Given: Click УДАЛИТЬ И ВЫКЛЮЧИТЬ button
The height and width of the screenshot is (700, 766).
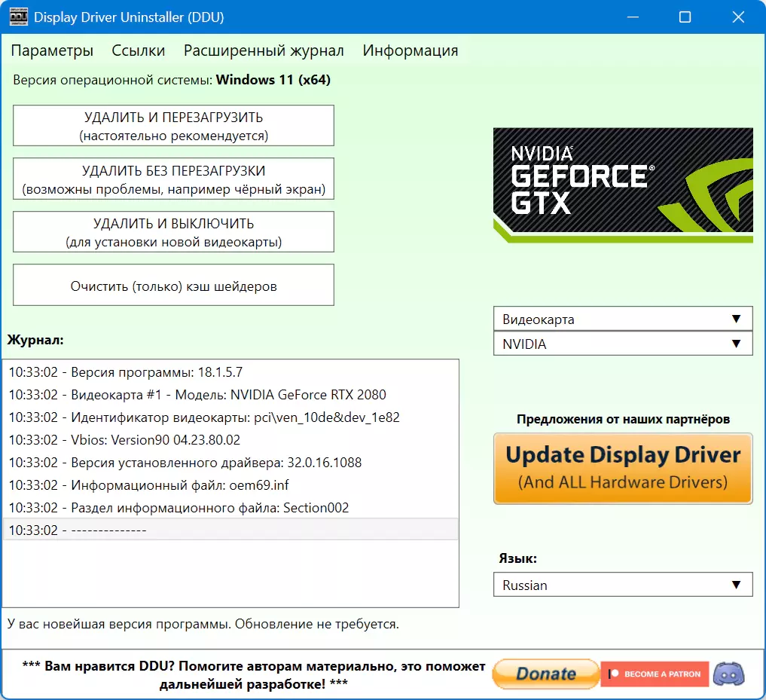Looking at the screenshot, I should [173, 232].
